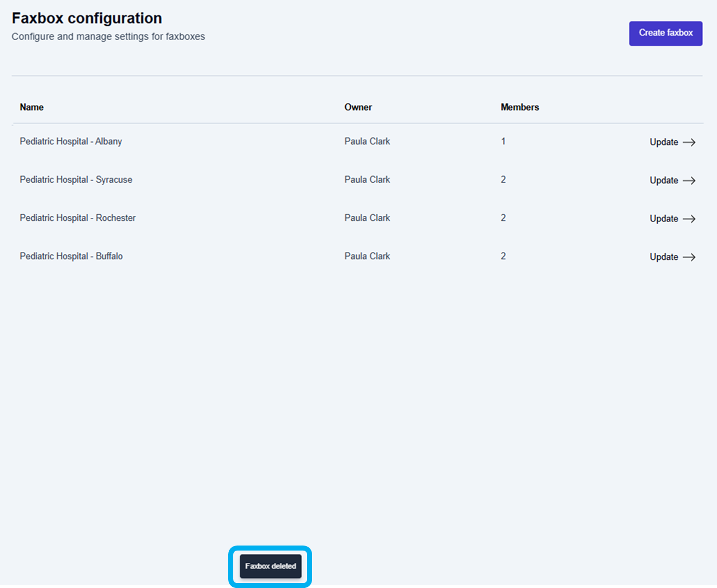Select the Pediatric Hospital - Rochester name

(x=78, y=218)
